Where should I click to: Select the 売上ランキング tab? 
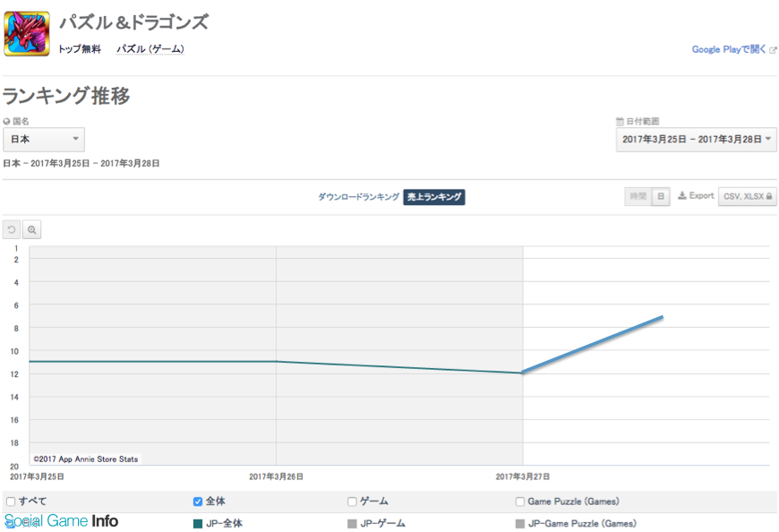pyautogui.click(x=434, y=197)
